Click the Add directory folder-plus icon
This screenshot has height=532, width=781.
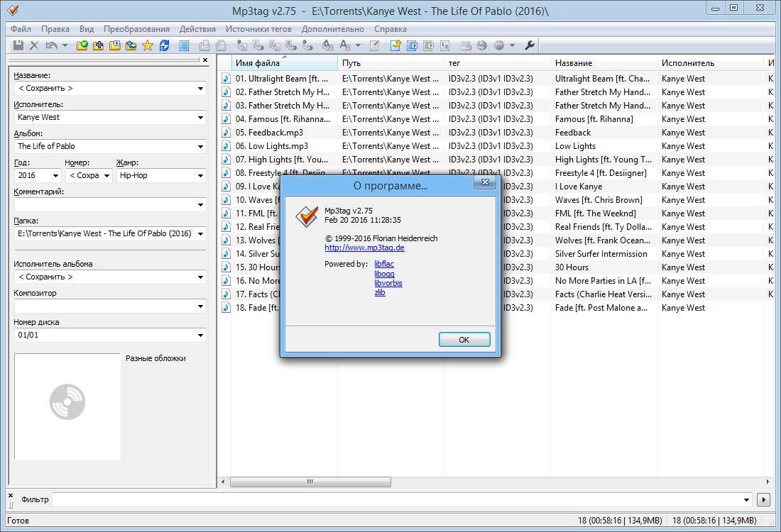pyautogui.click(x=99, y=46)
